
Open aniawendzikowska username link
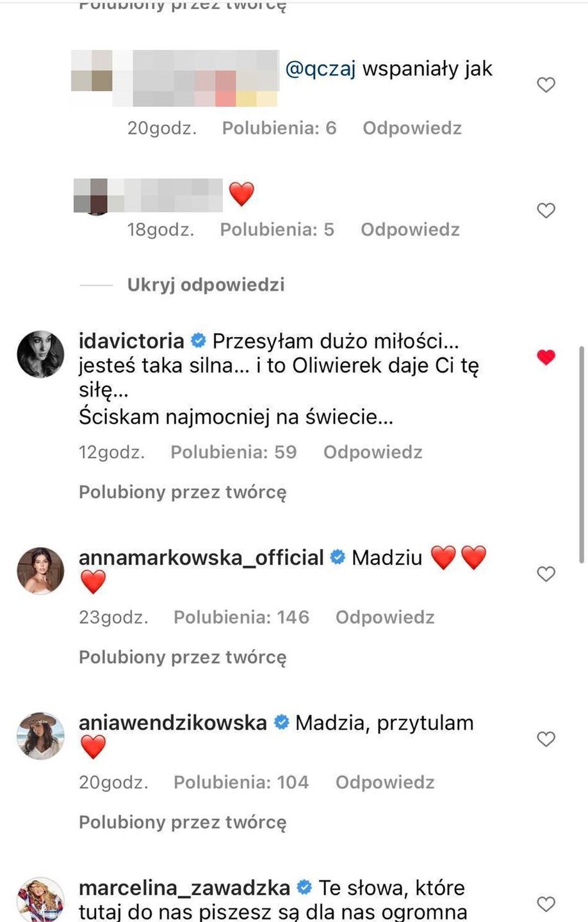tap(173, 723)
